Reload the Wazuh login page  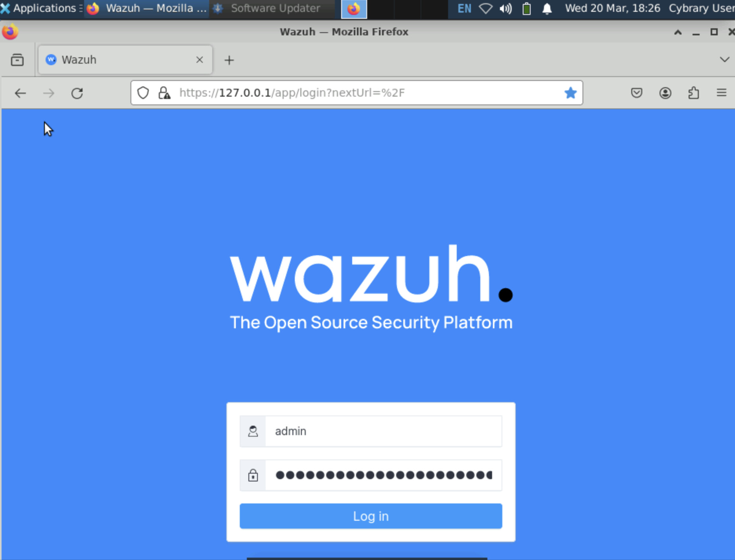pos(77,93)
